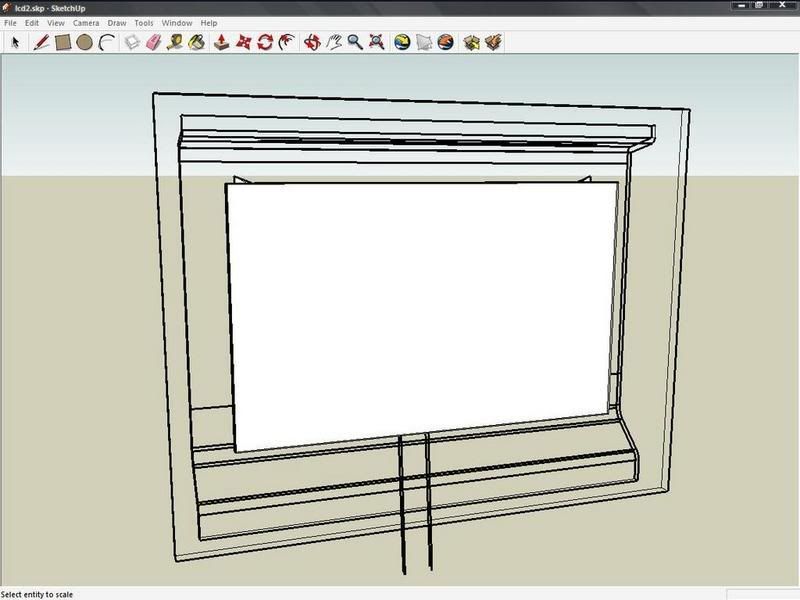Pick the Line pencil tool
This screenshot has width=800, height=600.
[x=41, y=42]
